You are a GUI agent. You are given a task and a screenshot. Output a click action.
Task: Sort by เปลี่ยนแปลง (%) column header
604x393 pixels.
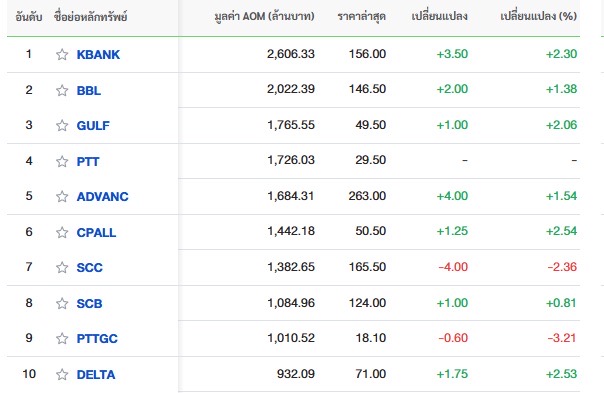pos(539,16)
